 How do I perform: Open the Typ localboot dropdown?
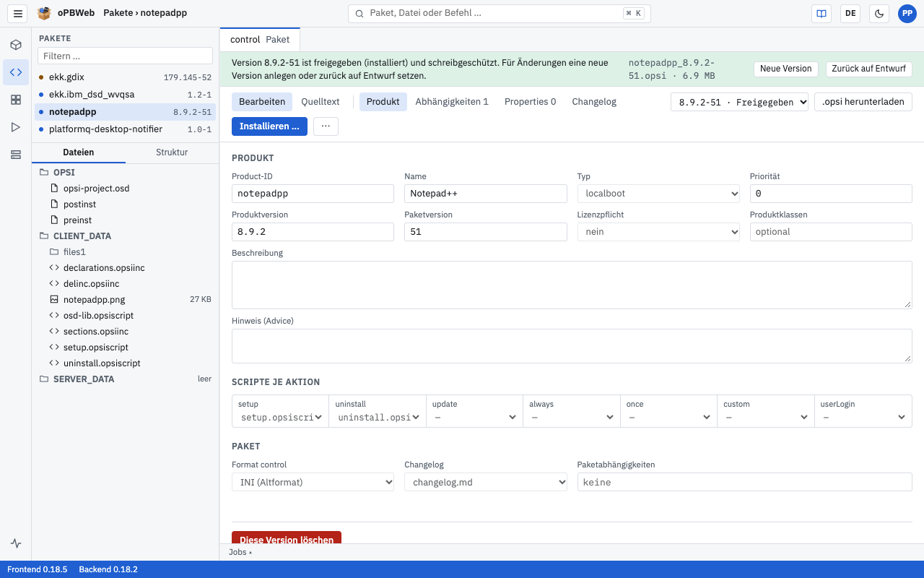pyautogui.click(x=658, y=194)
